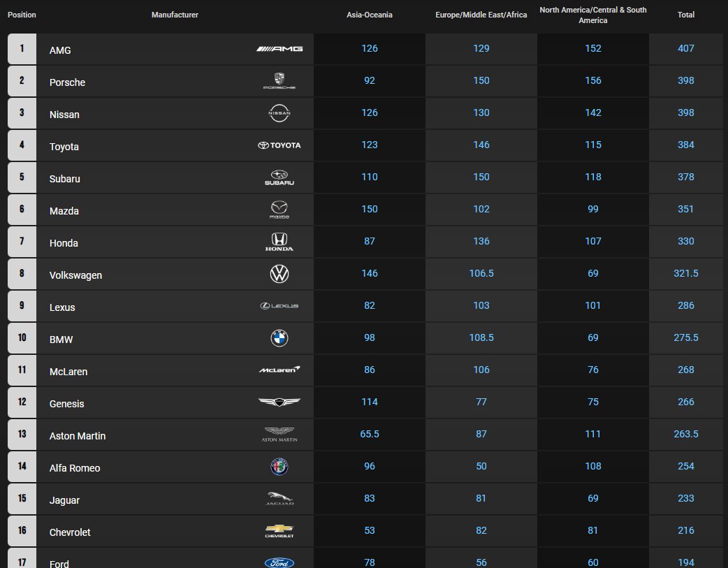Click the Volkswagen logo
This screenshot has width=728, height=568.
click(x=279, y=274)
